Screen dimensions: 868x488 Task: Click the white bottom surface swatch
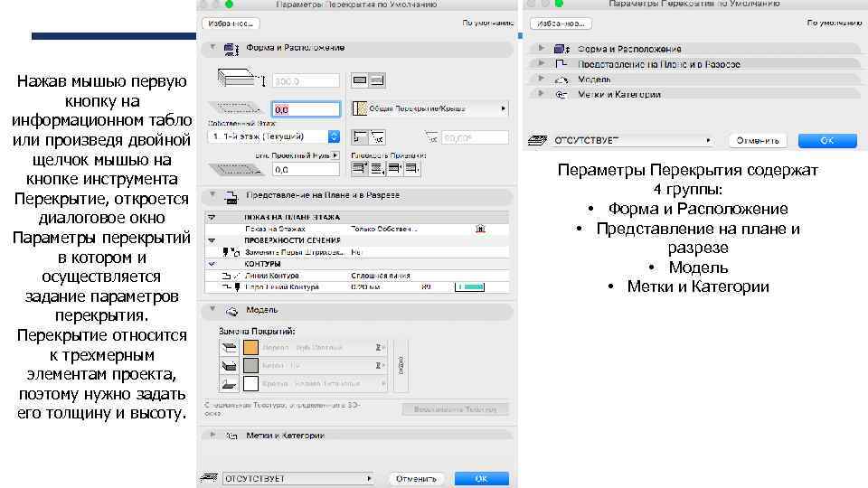(x=250, y=383)
